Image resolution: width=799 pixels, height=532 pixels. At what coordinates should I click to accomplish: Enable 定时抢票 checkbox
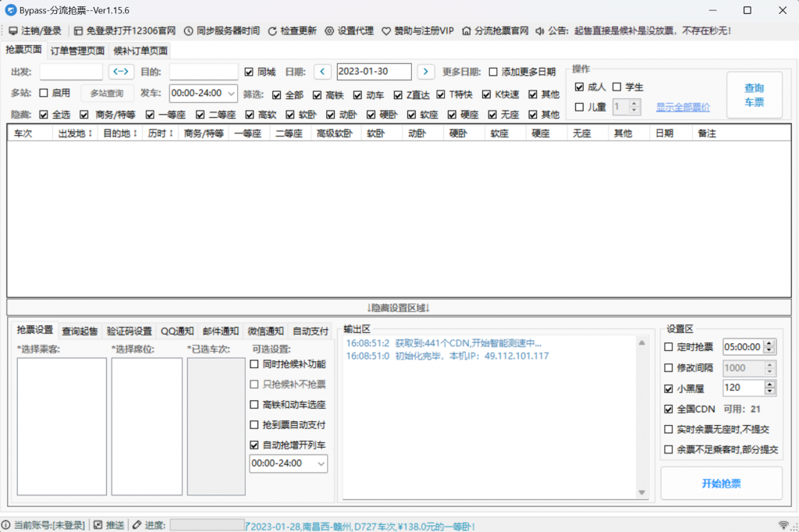669,347
